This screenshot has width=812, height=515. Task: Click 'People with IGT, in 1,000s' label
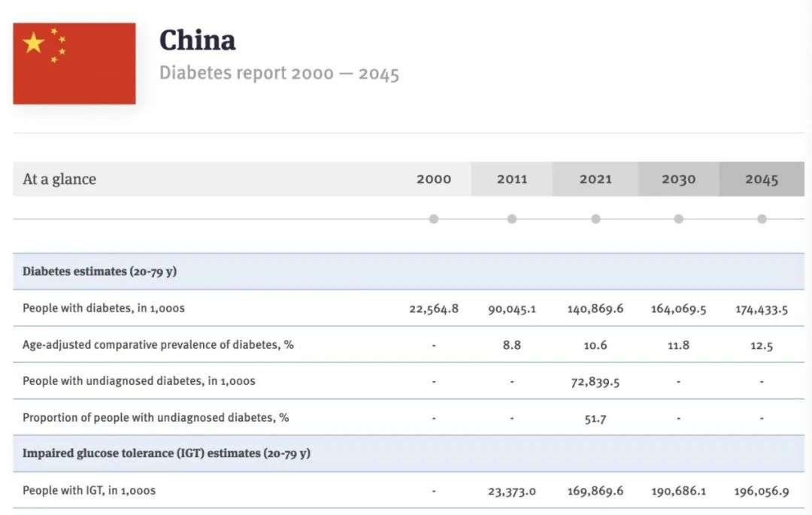[89, 490]
